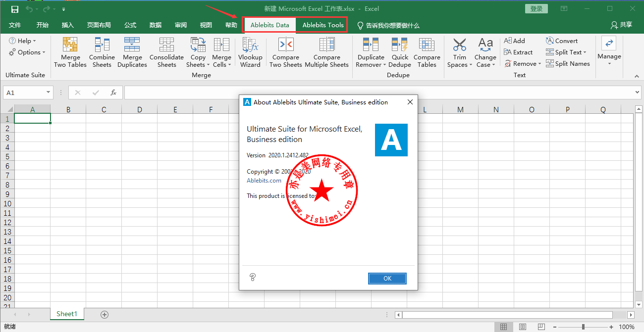644x332 pixels.
Task: Add a new sheet with plus icon
Action: 105,314
